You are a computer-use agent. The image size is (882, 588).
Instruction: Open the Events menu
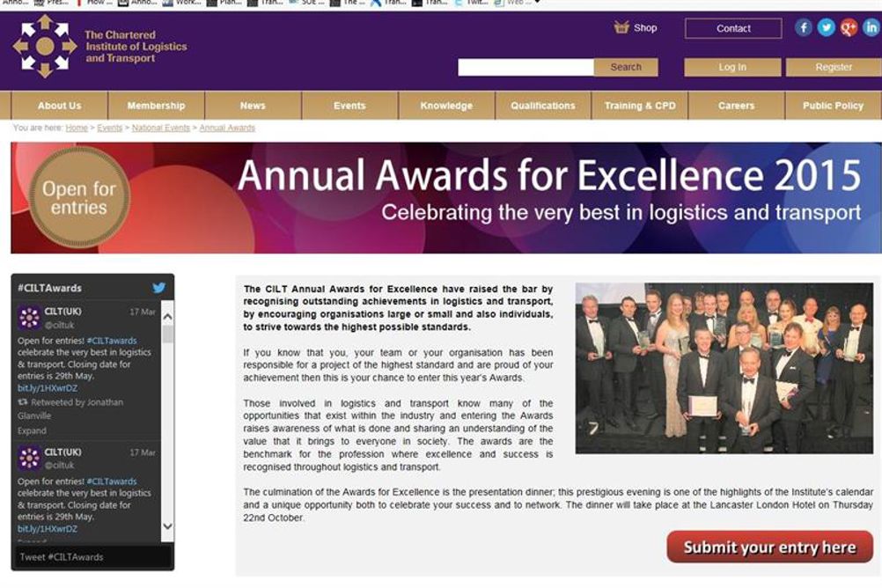349,106
